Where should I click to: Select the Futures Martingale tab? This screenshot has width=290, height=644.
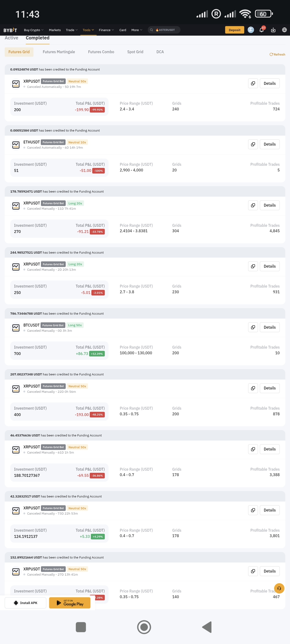point(59,52)
